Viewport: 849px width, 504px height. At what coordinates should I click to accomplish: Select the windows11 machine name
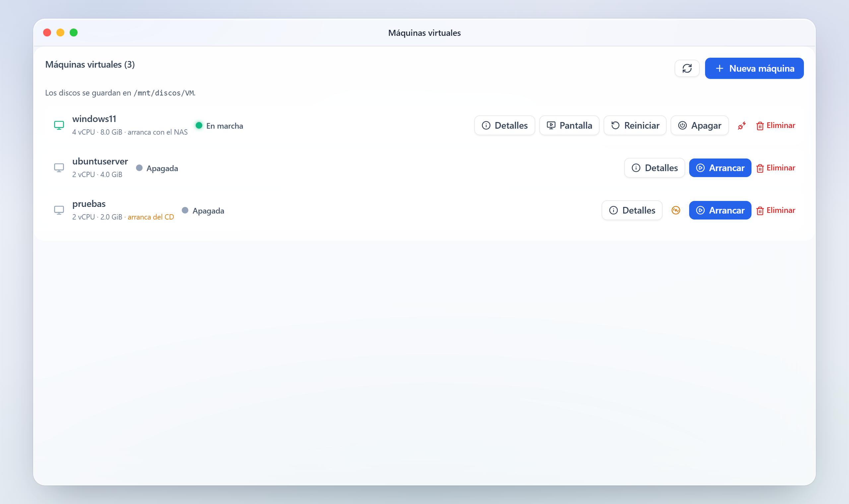click(94, 119)
